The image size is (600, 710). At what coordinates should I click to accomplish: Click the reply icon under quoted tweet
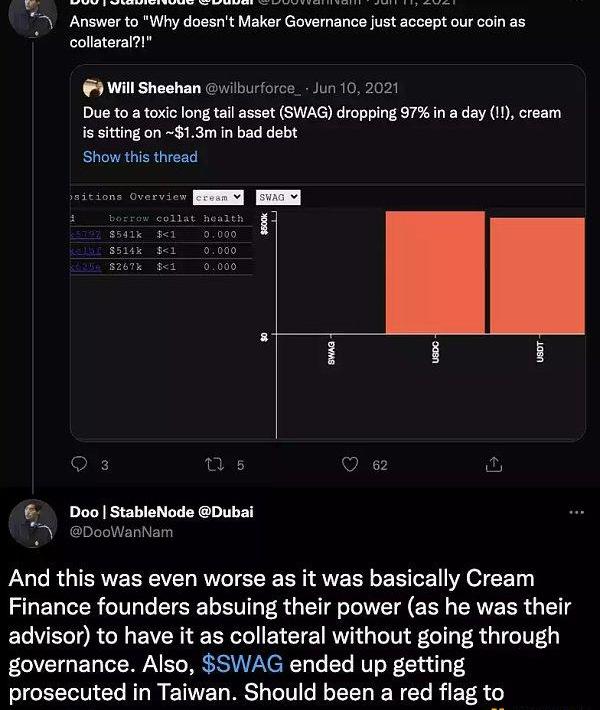(82, 464)
